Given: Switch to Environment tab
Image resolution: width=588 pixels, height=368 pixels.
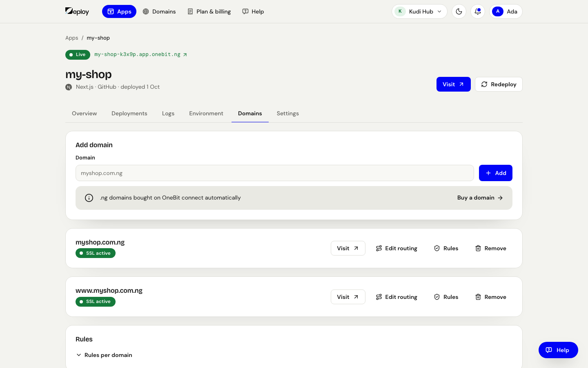Looking at the screenshot, I should tap(206, 113).
